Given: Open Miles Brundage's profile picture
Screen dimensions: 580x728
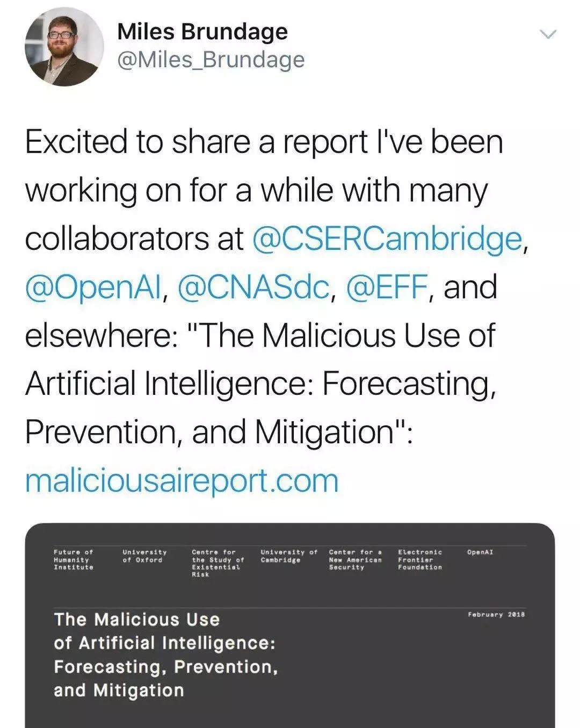Looking at the screenshot, I should [x=64, y=47].
